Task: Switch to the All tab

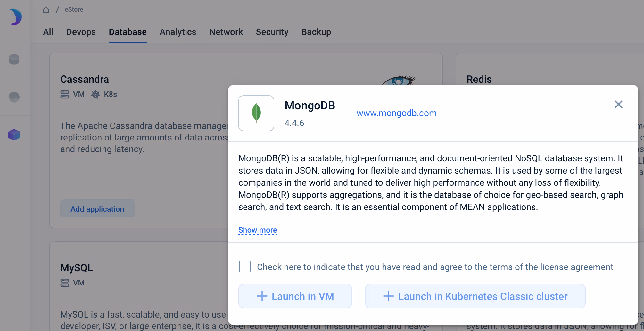Action: point(48,32)
